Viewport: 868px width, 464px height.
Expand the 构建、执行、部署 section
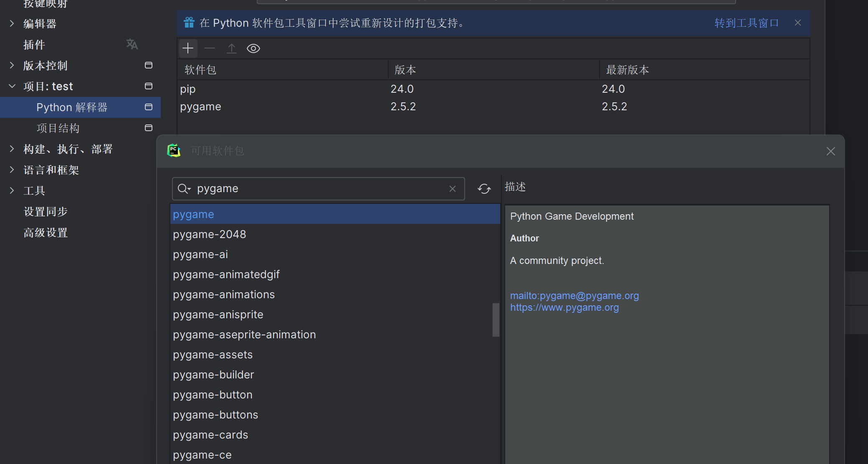click(12, 149)
